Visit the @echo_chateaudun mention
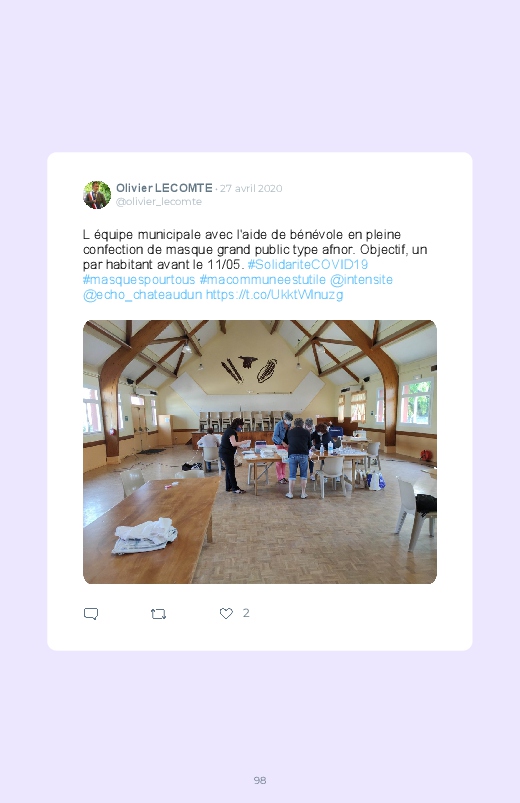520x803 pixels. [142, 295]
